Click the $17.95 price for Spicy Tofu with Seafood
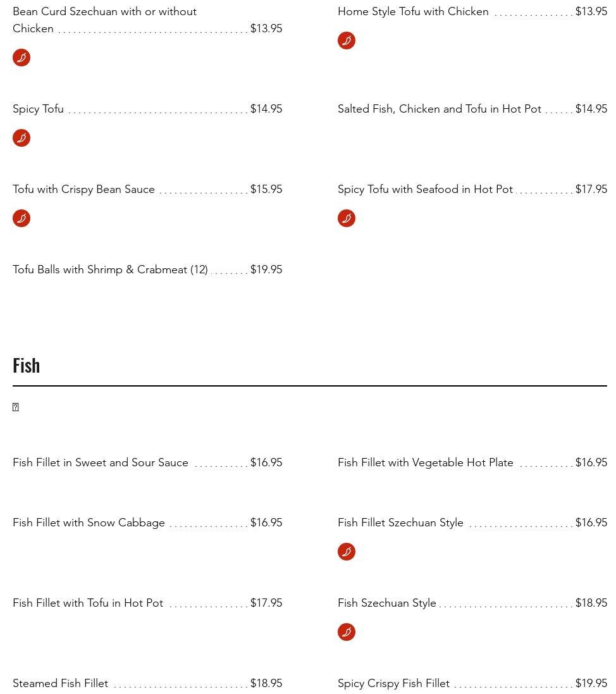616x694 pixels. coord(591,189)
